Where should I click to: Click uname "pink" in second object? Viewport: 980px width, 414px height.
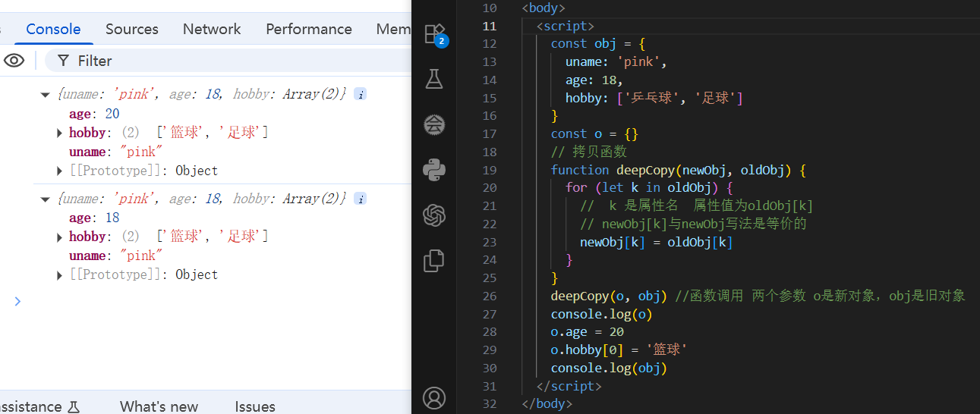116,256
